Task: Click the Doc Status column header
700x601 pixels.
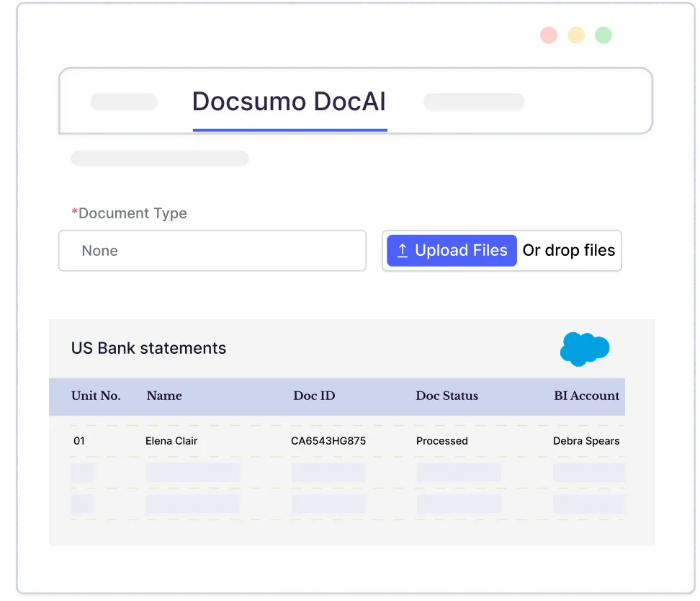Action: tap(447, 396)
